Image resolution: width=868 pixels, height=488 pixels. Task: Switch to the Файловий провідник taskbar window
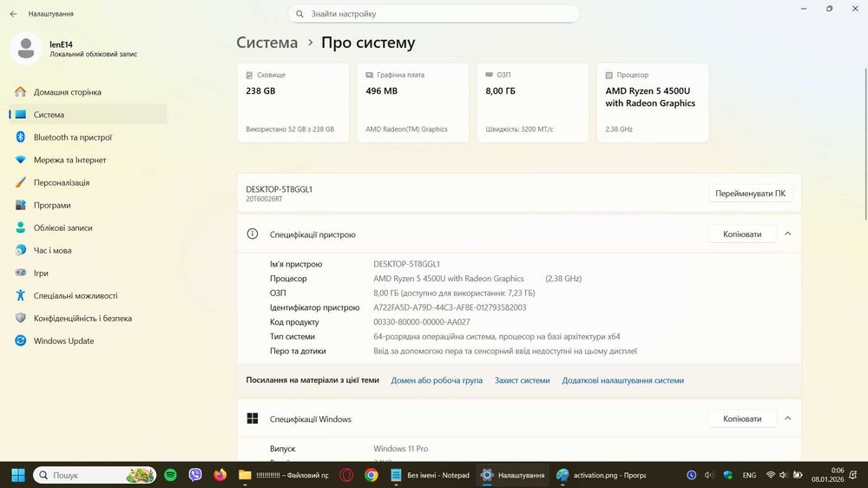[284, 475]
